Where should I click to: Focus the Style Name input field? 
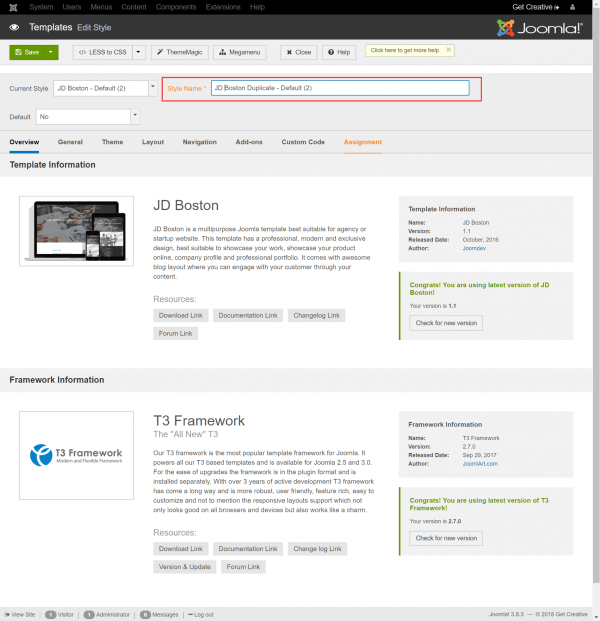[340, 88]
